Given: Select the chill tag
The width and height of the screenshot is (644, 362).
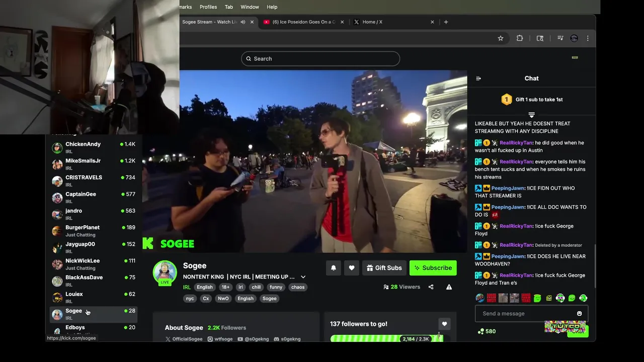Looking at the screenshot, I should click(x=256, y=287).
